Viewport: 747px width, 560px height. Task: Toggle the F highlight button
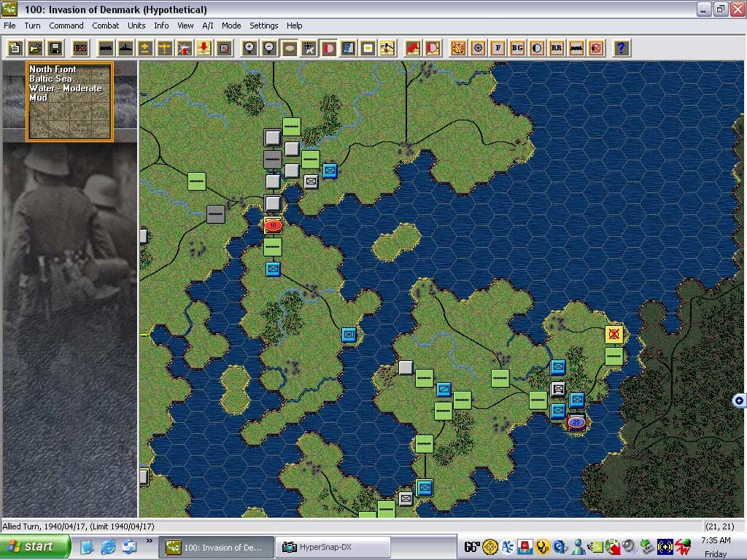click(x=498, y=48)
